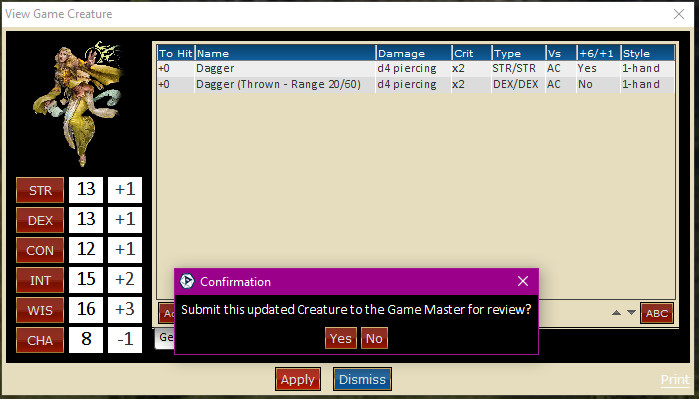Select the DEX score field showing 13
Viewport: 699px width, 399px height.
(86, 220)
